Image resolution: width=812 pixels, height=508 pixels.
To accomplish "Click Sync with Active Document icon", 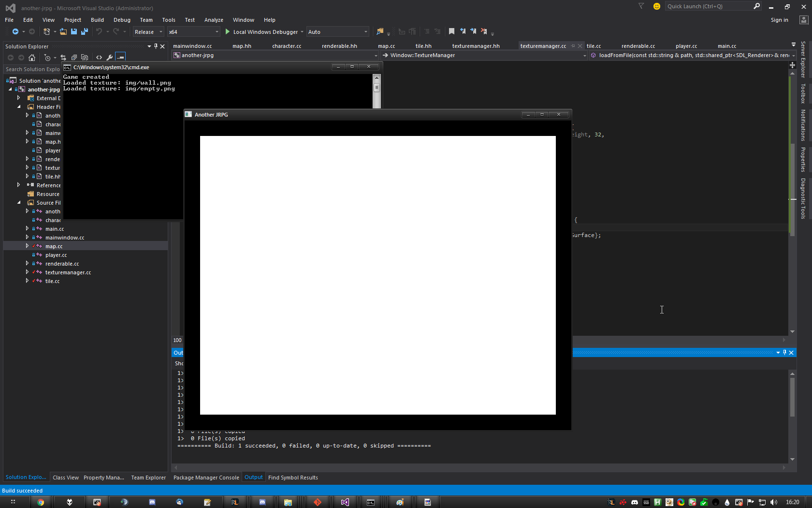I will point(63,58).
